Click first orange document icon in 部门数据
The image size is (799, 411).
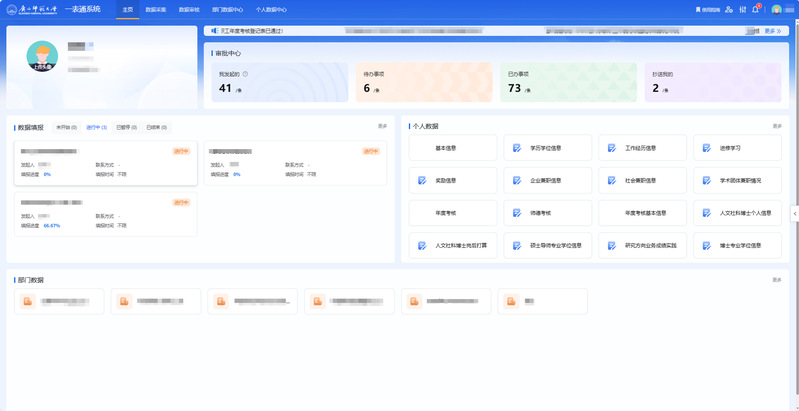[x=27, y=300]
